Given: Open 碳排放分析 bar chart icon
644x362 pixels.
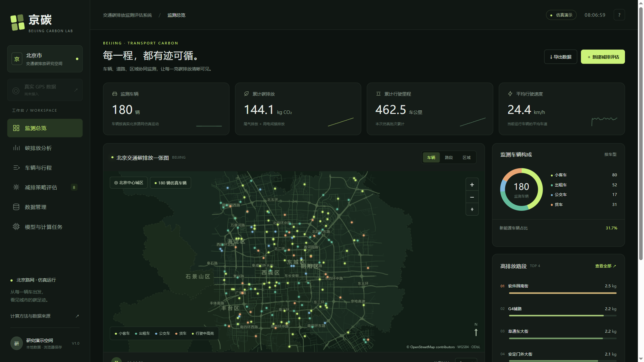Looking at the screenshot, I should click(16, 148).
